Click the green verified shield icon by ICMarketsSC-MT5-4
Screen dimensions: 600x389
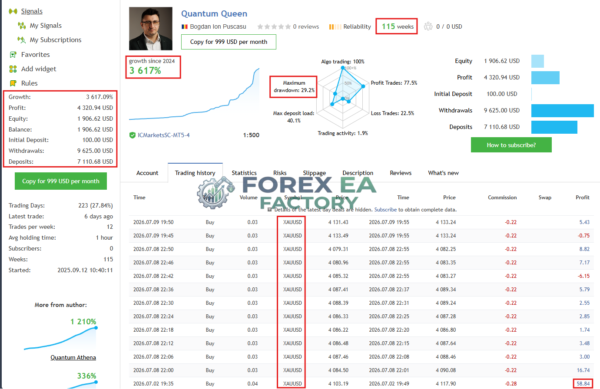[x=132, y=135]
